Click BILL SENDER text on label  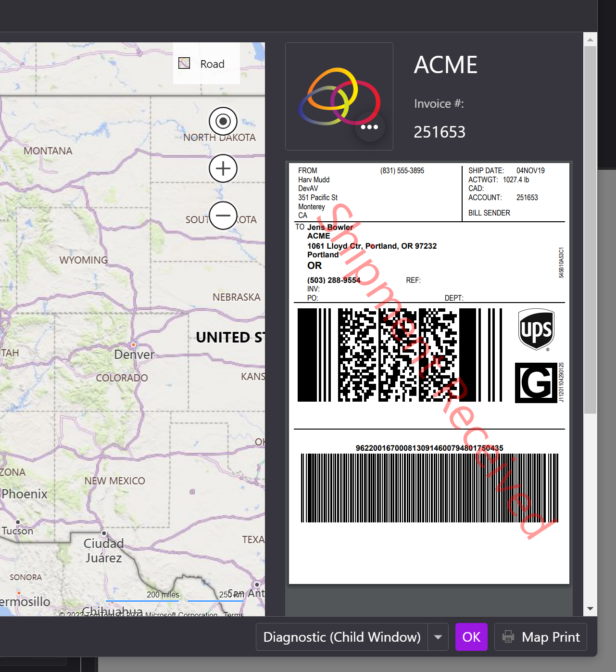pyautogui.click(x=489, y=213)
